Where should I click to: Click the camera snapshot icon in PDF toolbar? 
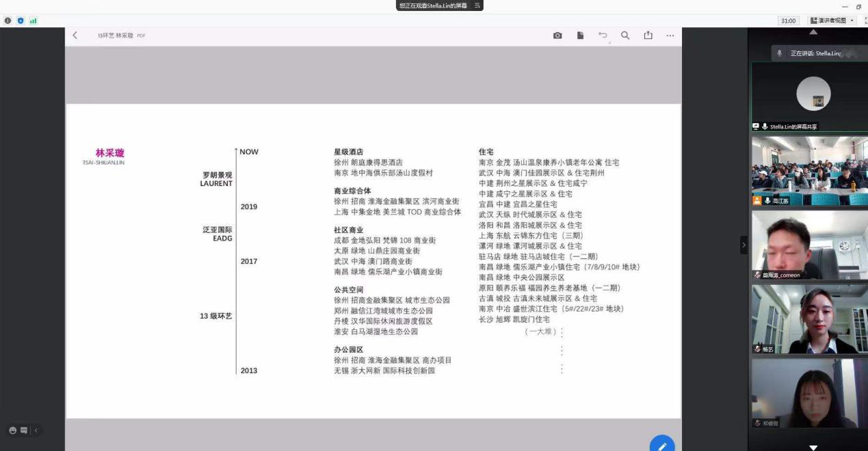point(557,36)
